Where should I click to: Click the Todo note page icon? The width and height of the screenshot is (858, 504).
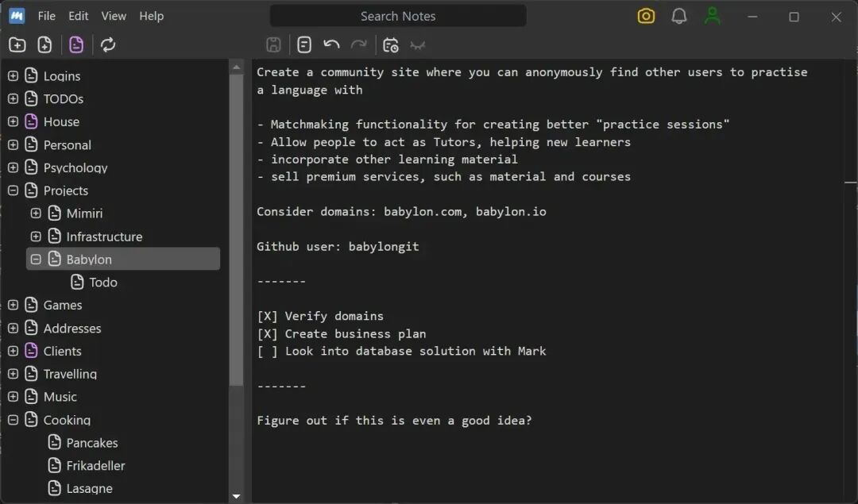78,282
